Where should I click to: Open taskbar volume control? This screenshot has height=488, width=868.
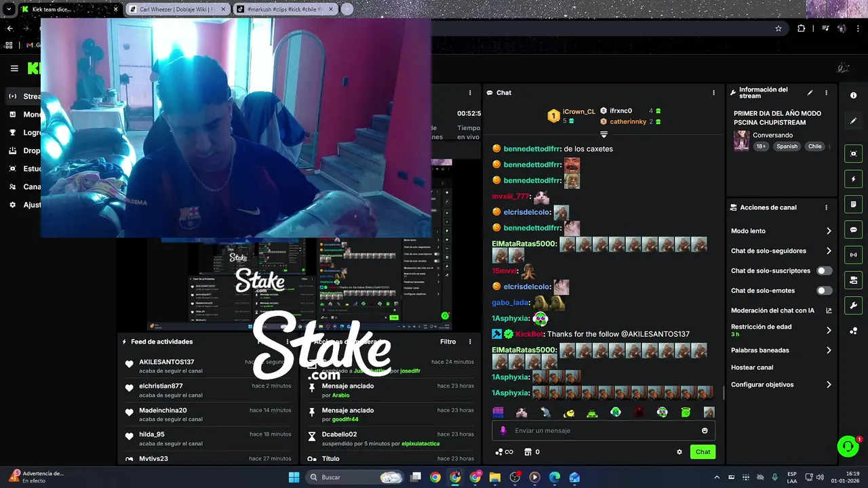(x=819, y=477)
